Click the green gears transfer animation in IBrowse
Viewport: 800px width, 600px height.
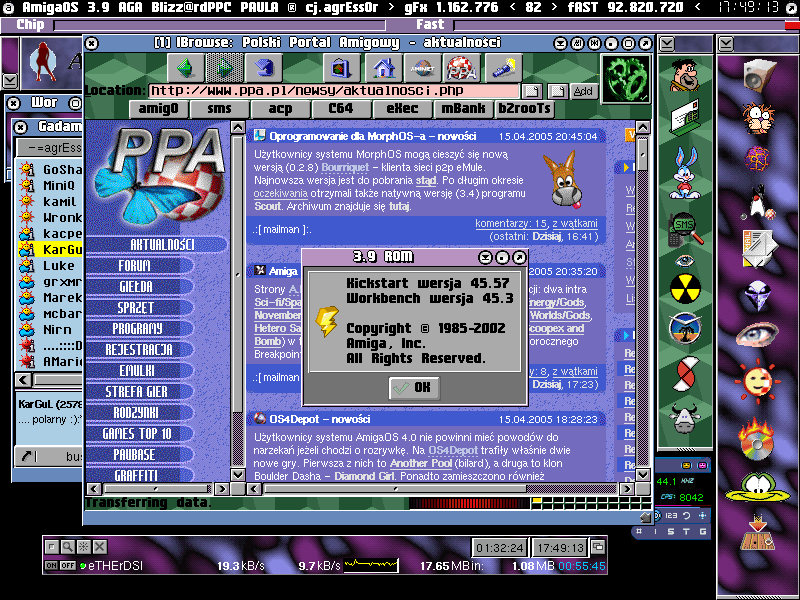click(627, 78)
